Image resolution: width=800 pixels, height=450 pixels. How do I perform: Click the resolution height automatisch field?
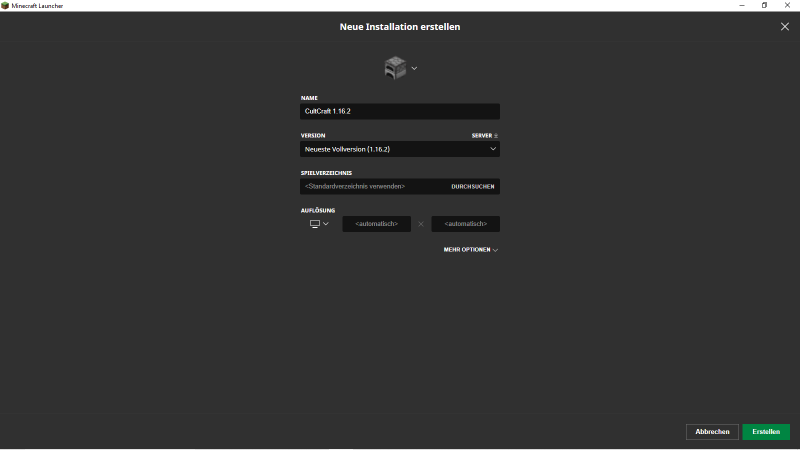[x=465, y=224]
